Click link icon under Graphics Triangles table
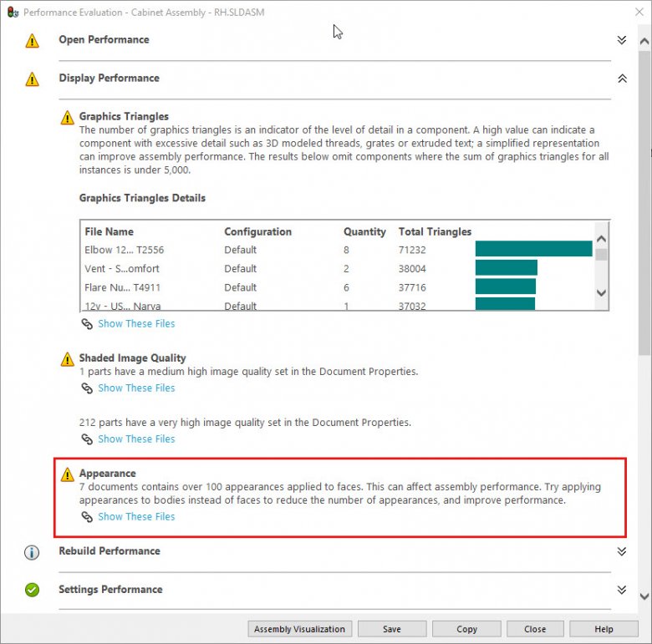Image resolution: width=652 pixels, height=644 pixels. pyautogui.click(x=87, y=323)
